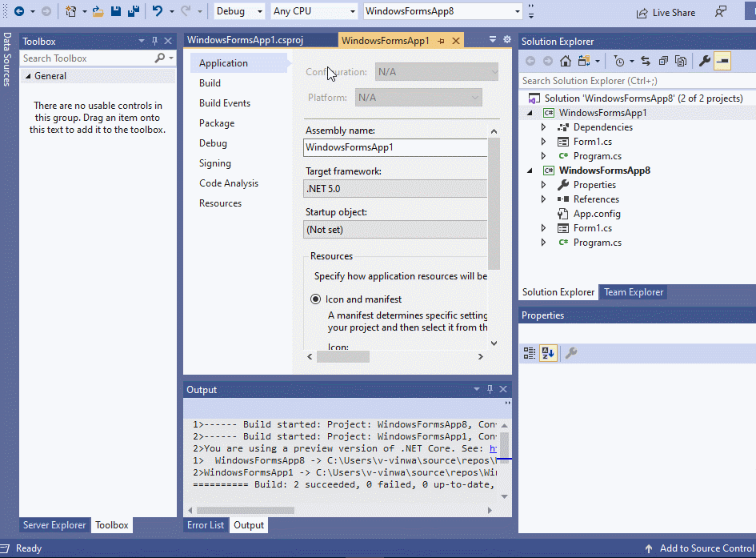
Task: Switch to the WindowsFormsApp1.csproj tab
Action: click(246, 40)
